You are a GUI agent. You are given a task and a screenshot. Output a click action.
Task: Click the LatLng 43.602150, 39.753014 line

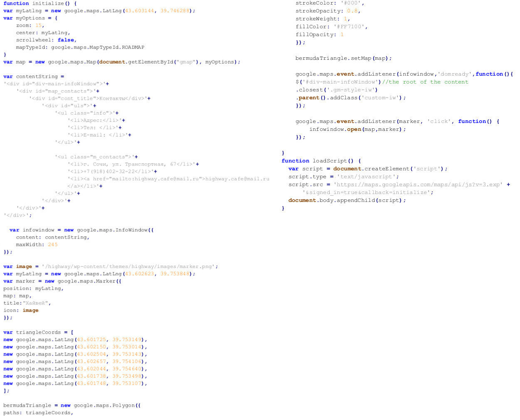75,347
